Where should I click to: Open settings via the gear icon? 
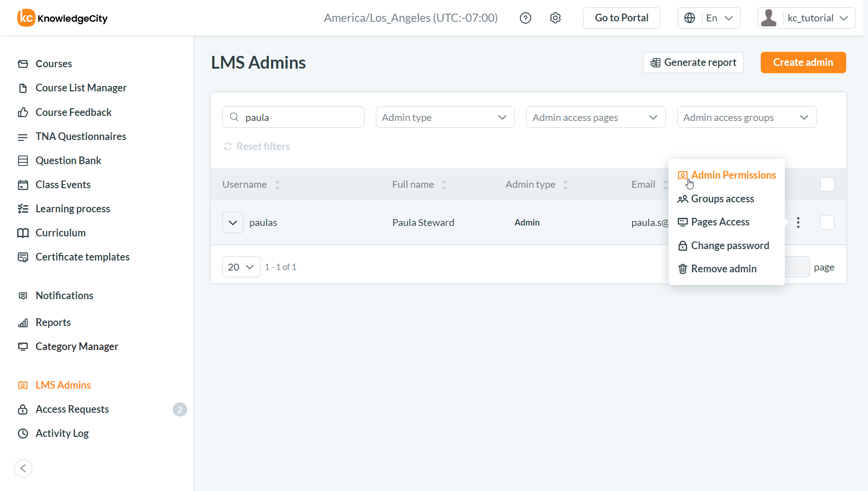(555, 18)
